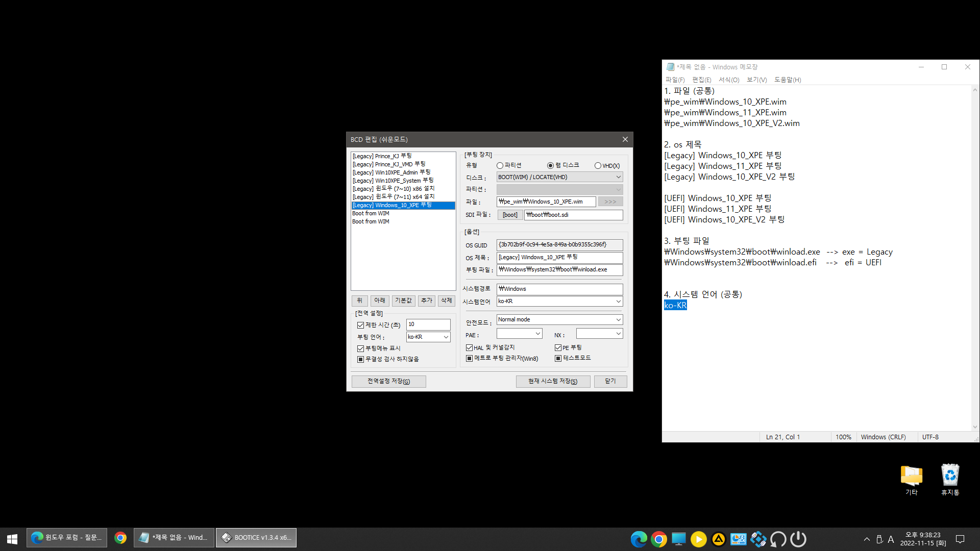
Task: Click the USB safely remove tray icon
Action: [879, 539]
